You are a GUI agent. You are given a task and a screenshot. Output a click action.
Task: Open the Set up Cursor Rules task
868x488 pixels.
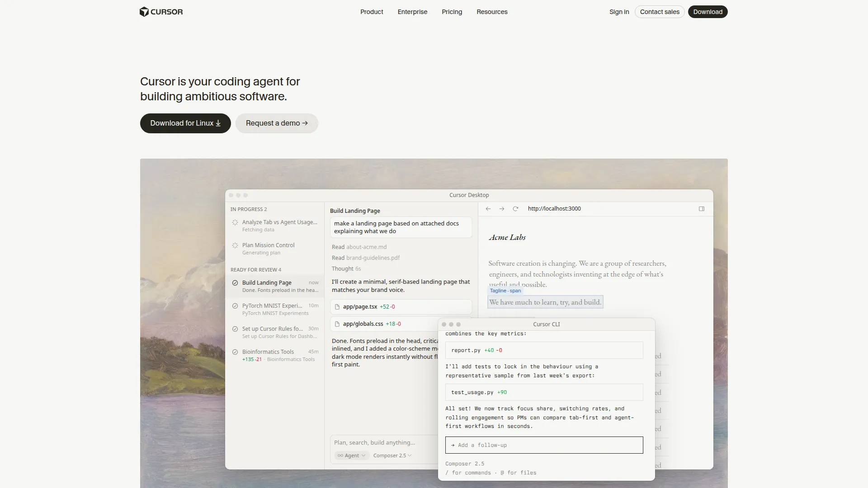coord(275,332)
